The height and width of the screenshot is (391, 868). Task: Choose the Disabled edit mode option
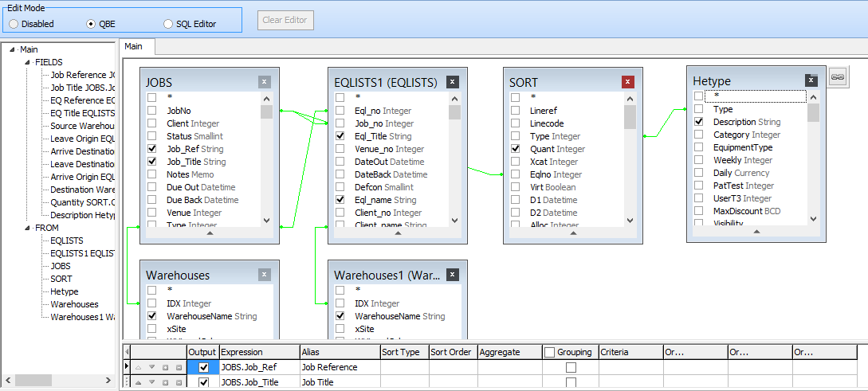(14, 24)
